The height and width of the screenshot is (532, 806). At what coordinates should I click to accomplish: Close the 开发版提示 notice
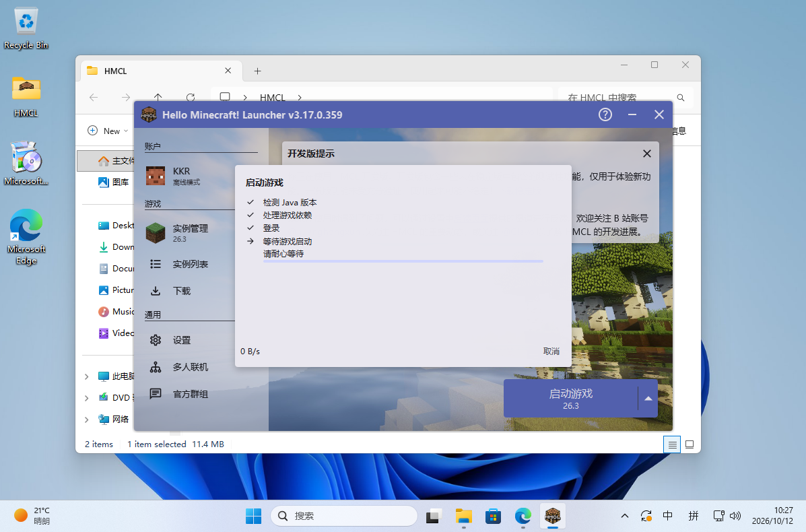646,154
